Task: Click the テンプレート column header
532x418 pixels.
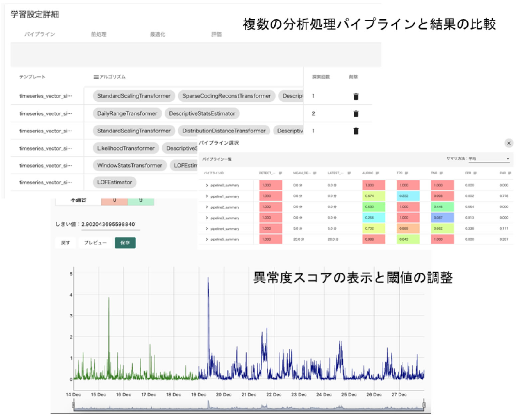Action: pos(32,77)
